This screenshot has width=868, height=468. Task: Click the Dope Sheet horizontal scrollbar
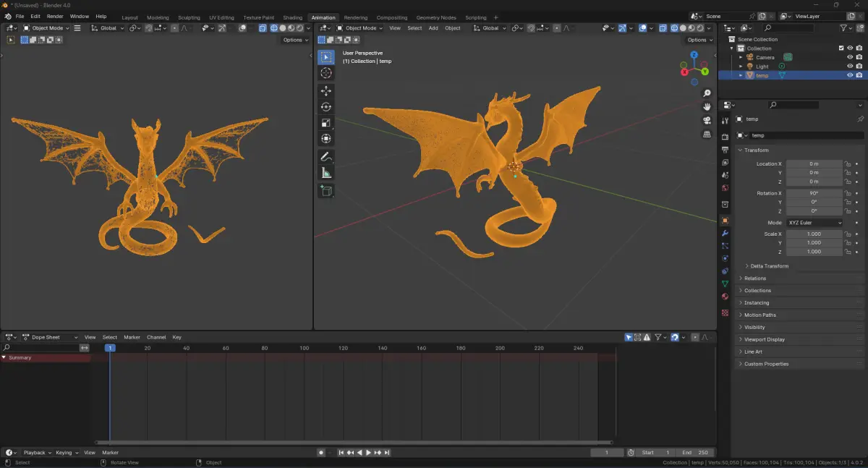354,443
